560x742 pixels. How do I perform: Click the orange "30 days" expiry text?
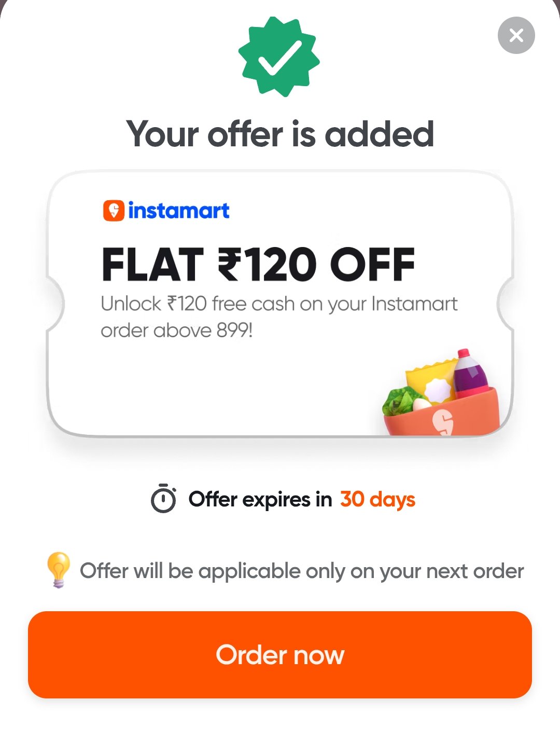click(377, 499)
